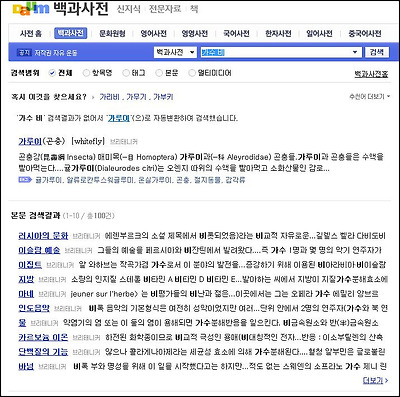The image size is (400, 397).
Task: Open related entry 알류로칸투스워글루미
Action: coord(100,180)
